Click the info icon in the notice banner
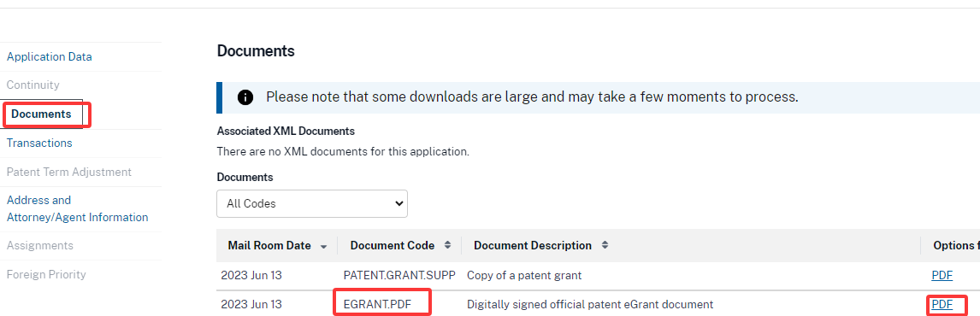The width and height of the screenshot is (980, 316). click(245, 97)
